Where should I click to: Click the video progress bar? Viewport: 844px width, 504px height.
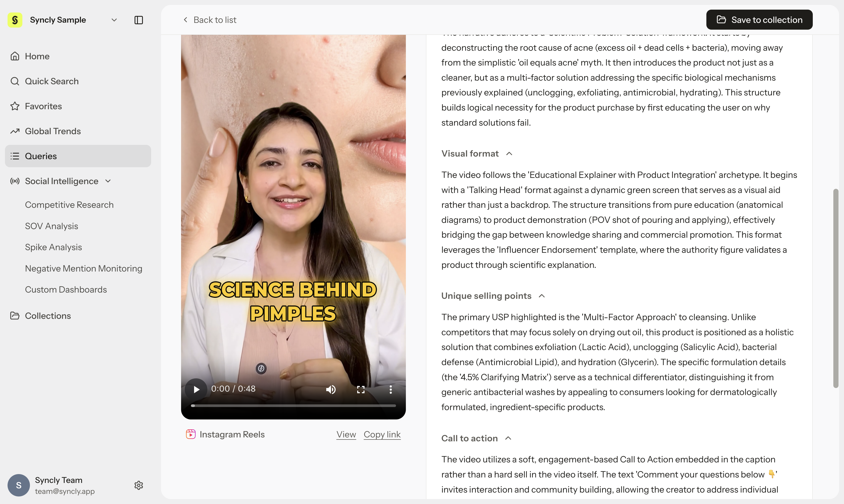click(x=293, y=406)
